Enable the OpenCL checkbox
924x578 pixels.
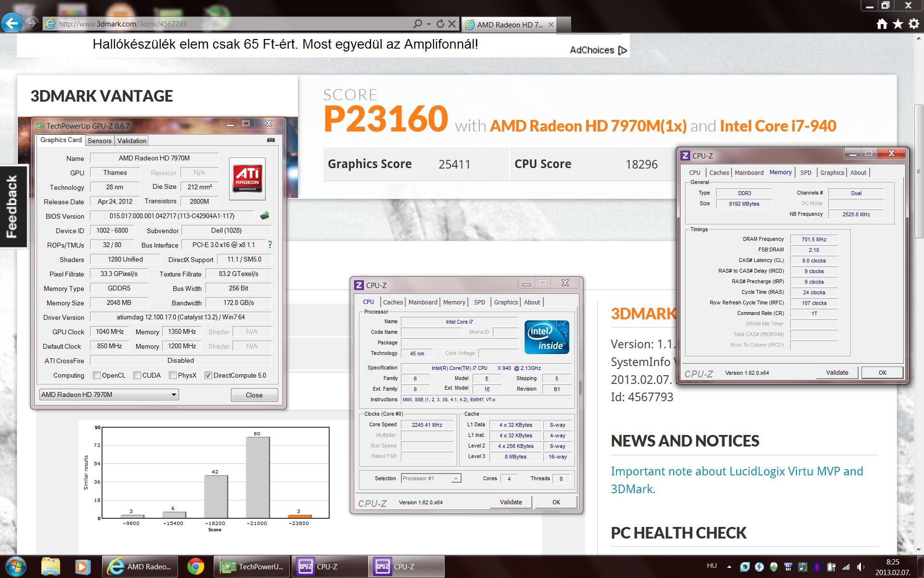click(x=97, y=375)
